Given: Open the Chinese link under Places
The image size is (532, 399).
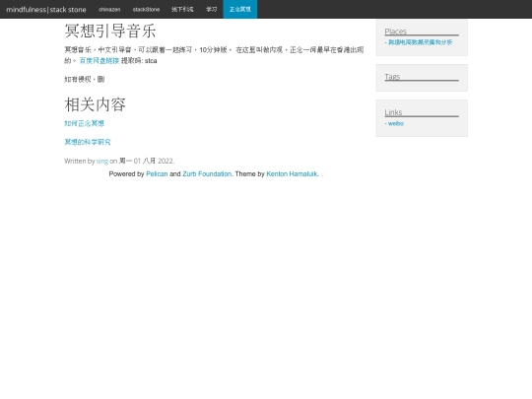Looking at the screenshot, I should pos(420,42).
